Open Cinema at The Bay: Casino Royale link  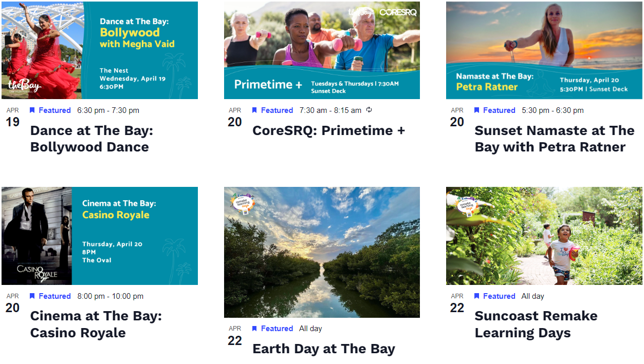tap(96, 324)
